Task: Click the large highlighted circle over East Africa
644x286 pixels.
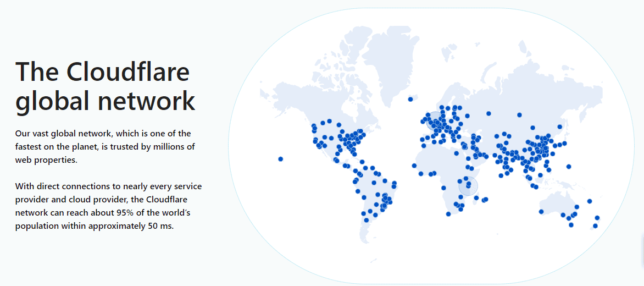Action: (468, 186)
